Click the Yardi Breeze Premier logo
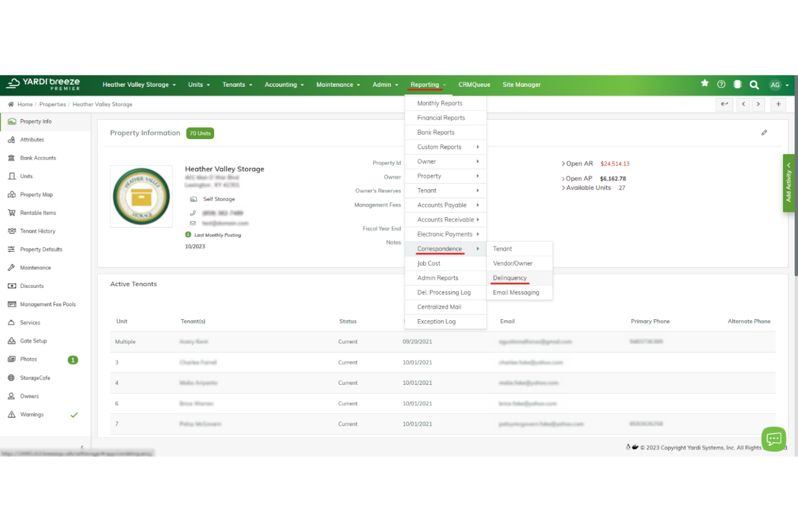798x532 pixels. pyautogui.click(x=43, y=84)
